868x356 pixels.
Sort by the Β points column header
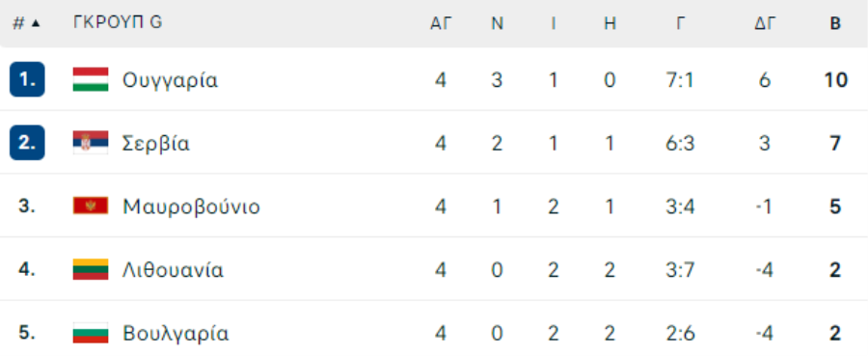(x=835, y=24)
